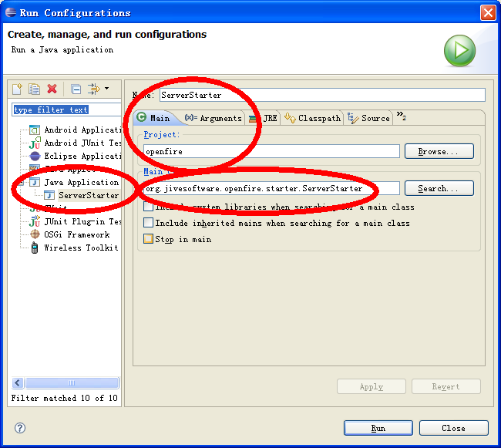Show the hidden tabs chevron

[x=401, y=116]
